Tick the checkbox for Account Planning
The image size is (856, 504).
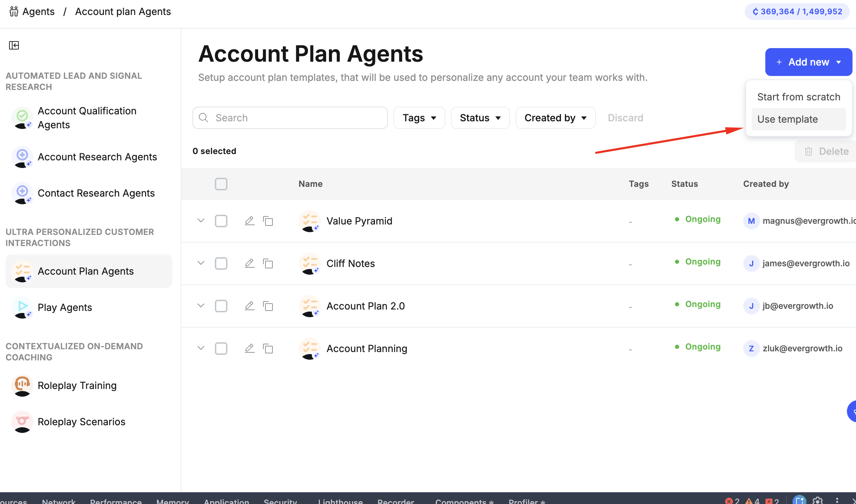click(x=221, y=349)
